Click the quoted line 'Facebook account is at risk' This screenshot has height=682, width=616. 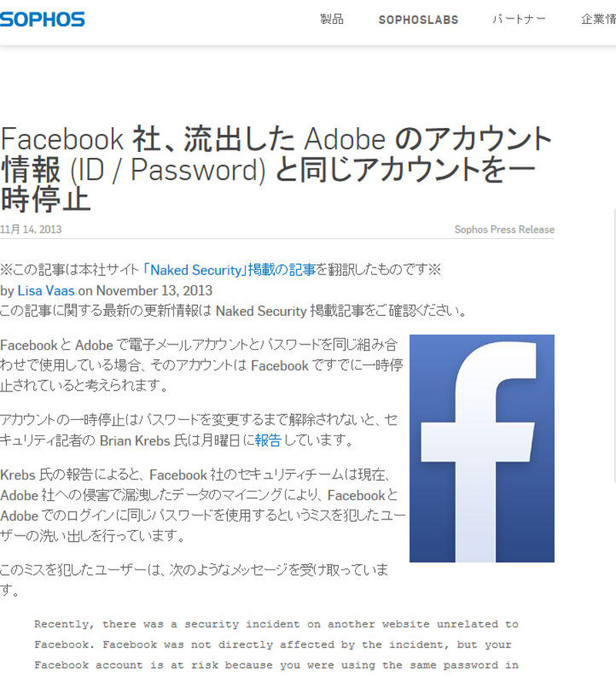point(276,665)
